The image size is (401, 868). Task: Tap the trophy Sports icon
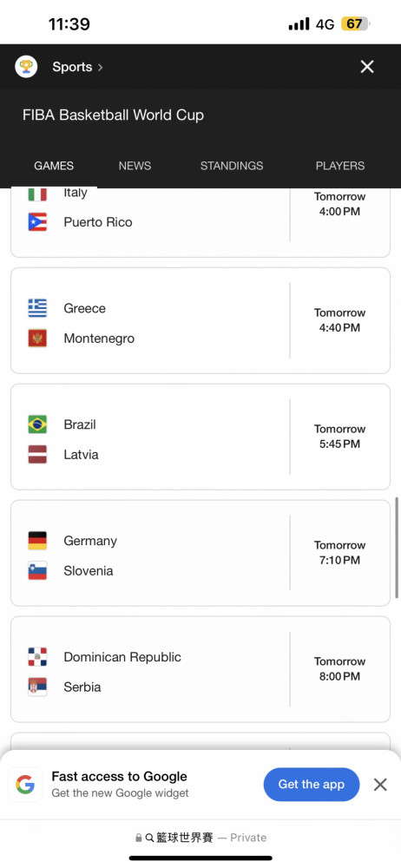tap(26, 67)
